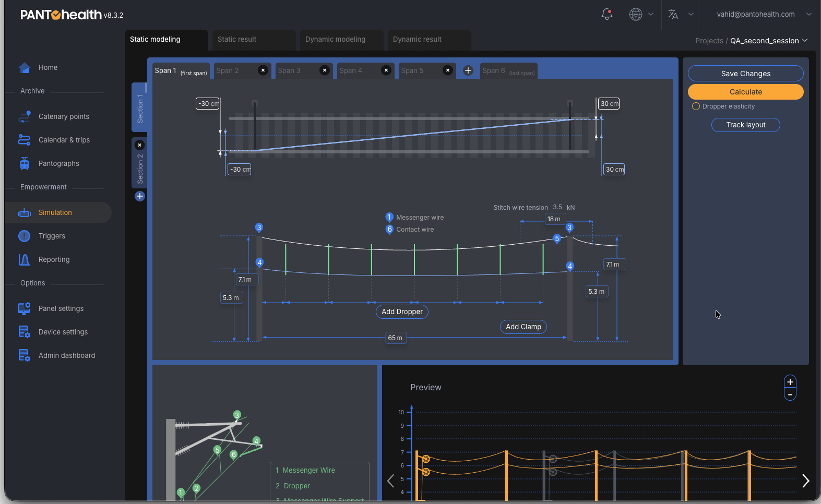
Task: Click Add Dropper
Action: (402, 312)
